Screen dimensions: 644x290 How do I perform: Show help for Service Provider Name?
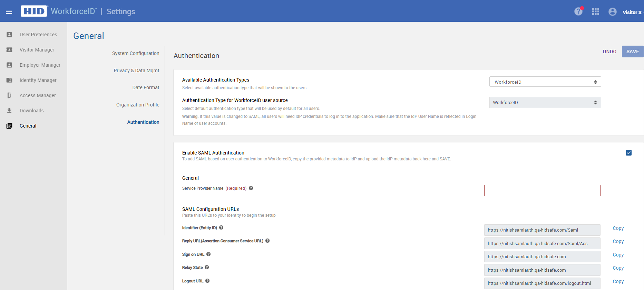click(251, 188)
